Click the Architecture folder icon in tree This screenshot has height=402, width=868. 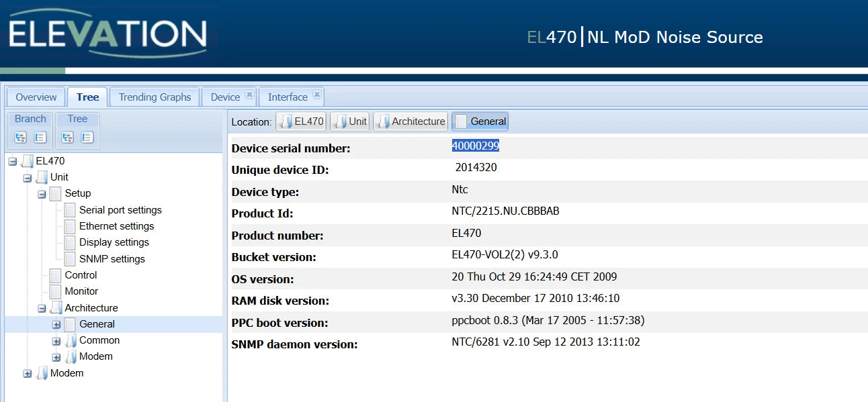pos(56,308)
